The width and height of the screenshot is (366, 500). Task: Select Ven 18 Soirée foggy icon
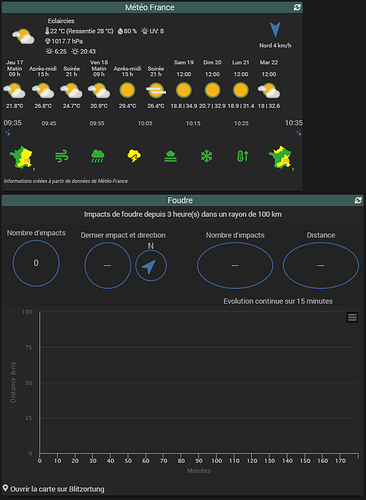tap(156, 90)
